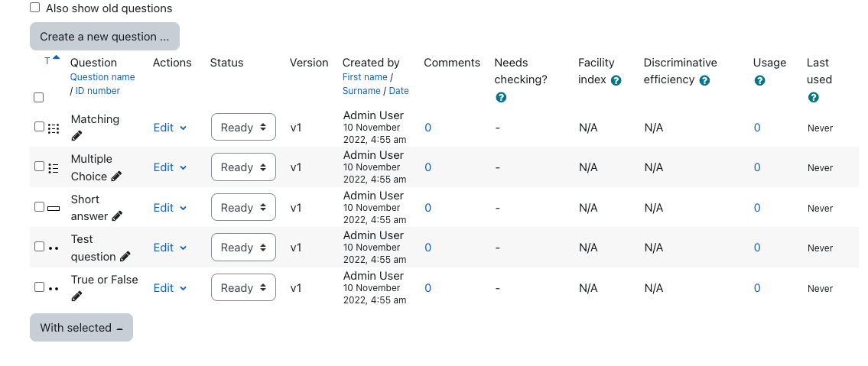Expand Edit actions menu for Matching
The width and height of the screenshot is (868, 366).
coord(170,128)
